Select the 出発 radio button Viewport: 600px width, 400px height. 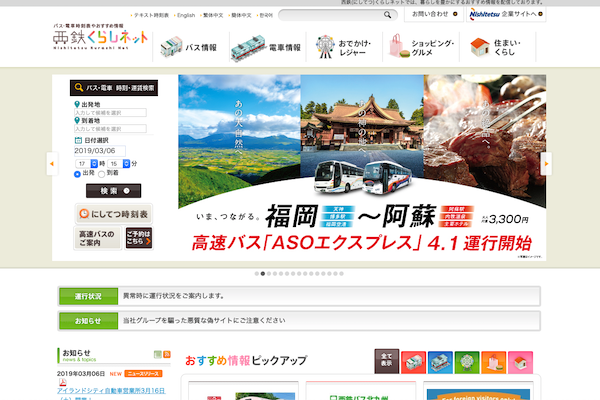tap(77, 174)
